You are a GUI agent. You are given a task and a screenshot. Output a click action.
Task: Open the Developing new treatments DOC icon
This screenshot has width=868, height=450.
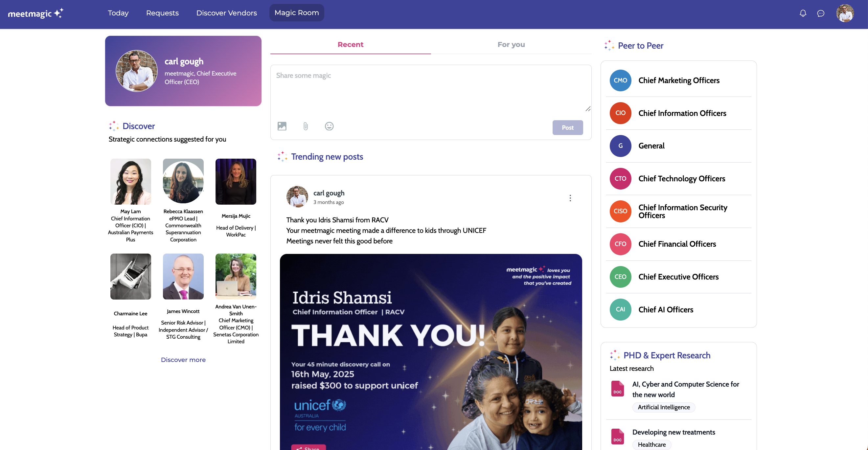tap(617, 437)
